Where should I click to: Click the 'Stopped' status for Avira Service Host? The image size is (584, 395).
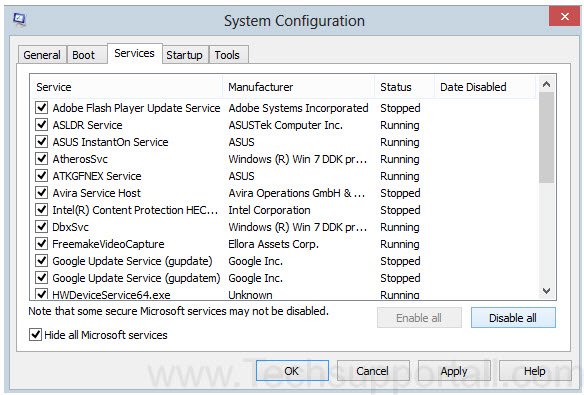coord(400,193)
